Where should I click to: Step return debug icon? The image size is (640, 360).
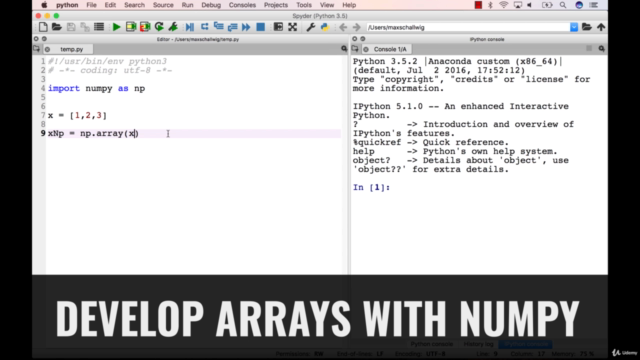tap(232, 27)
